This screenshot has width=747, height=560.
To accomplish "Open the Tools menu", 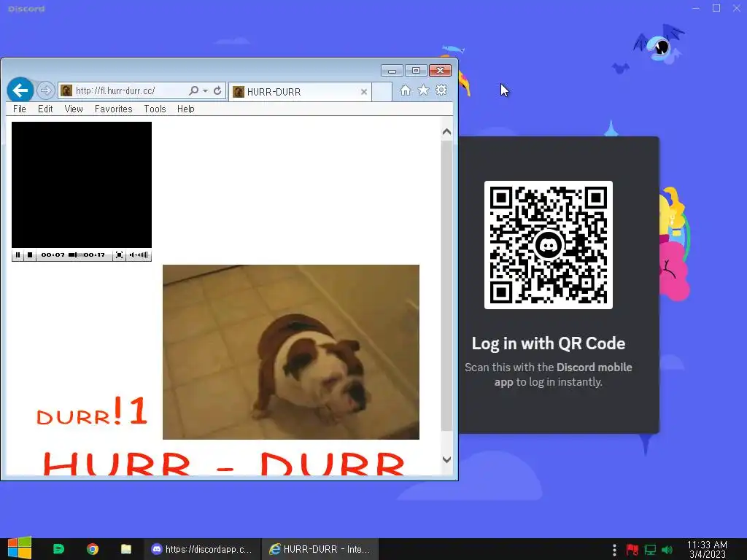I will 155,109.
